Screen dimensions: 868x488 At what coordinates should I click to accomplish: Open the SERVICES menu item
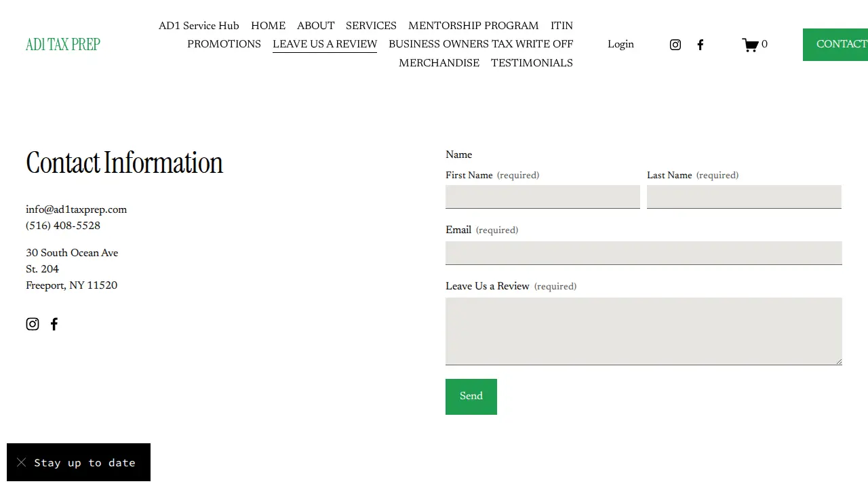coord(371,26)
